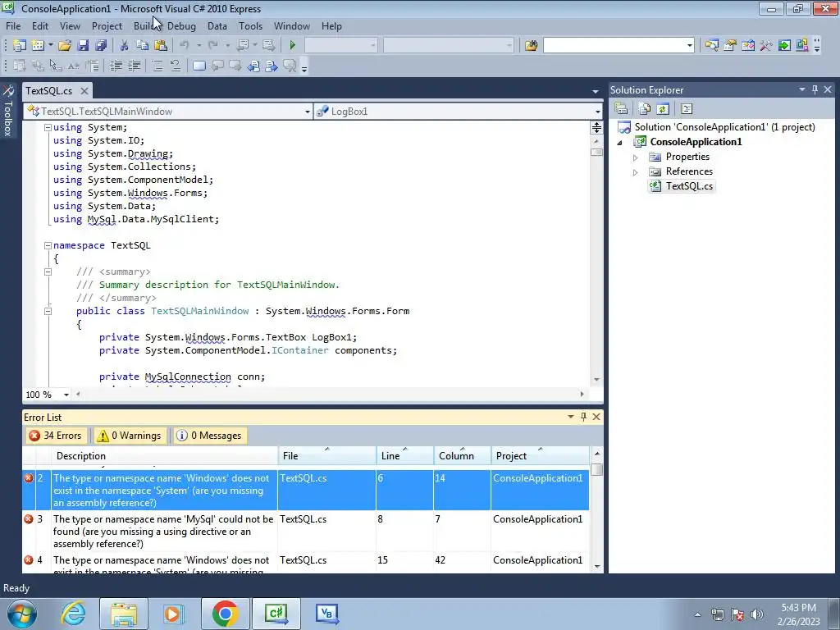Viewport: 840px width, 630px height.
Task: Collapse the ConsoleApplication1 project node
Action: tap(620, 143)
